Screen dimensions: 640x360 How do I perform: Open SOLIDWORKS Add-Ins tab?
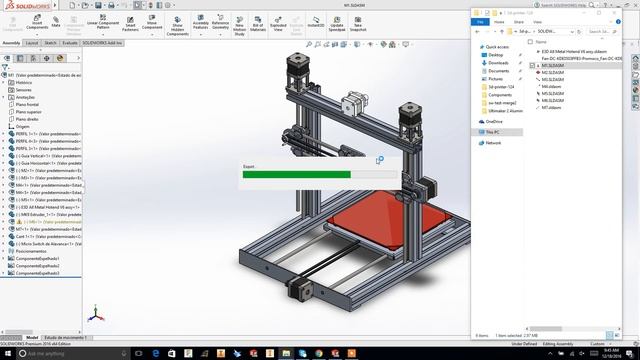[x=102, y=43]
